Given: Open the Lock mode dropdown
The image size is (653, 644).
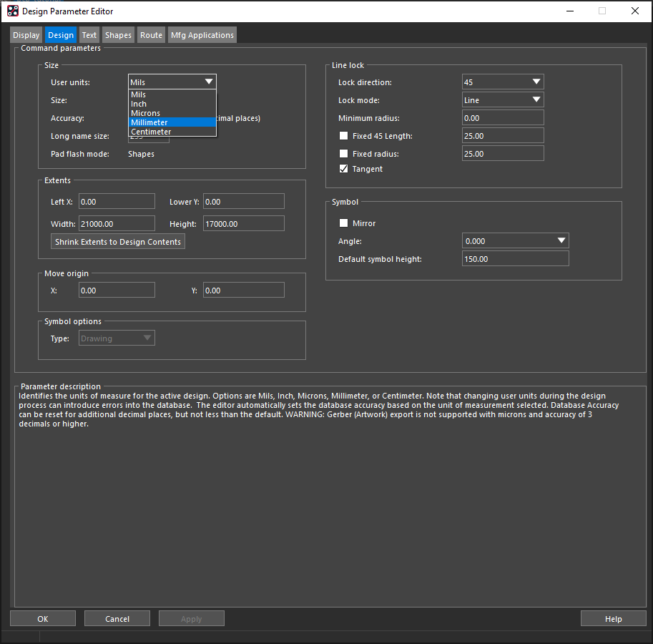Looking at the screenshot, I should point(503,100).
